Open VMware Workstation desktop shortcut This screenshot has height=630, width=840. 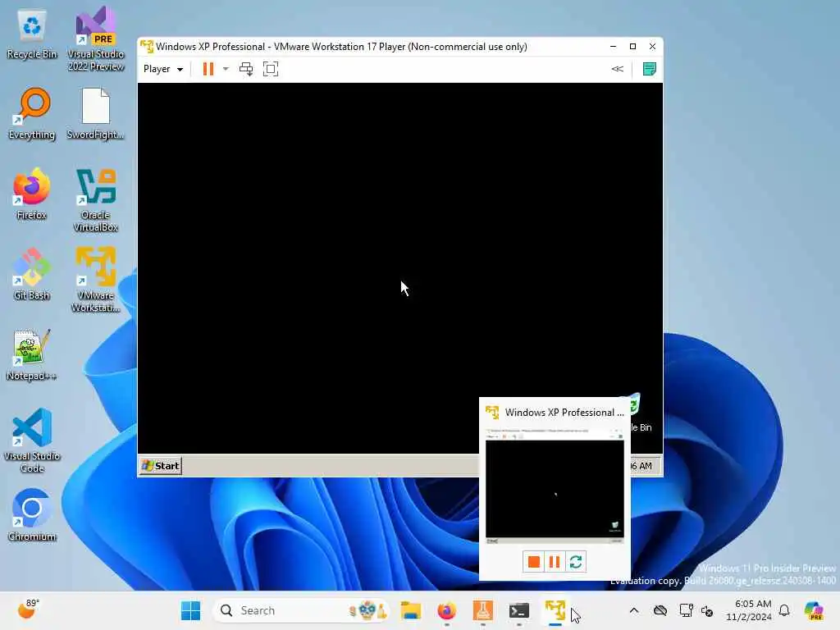coord(96,280)
